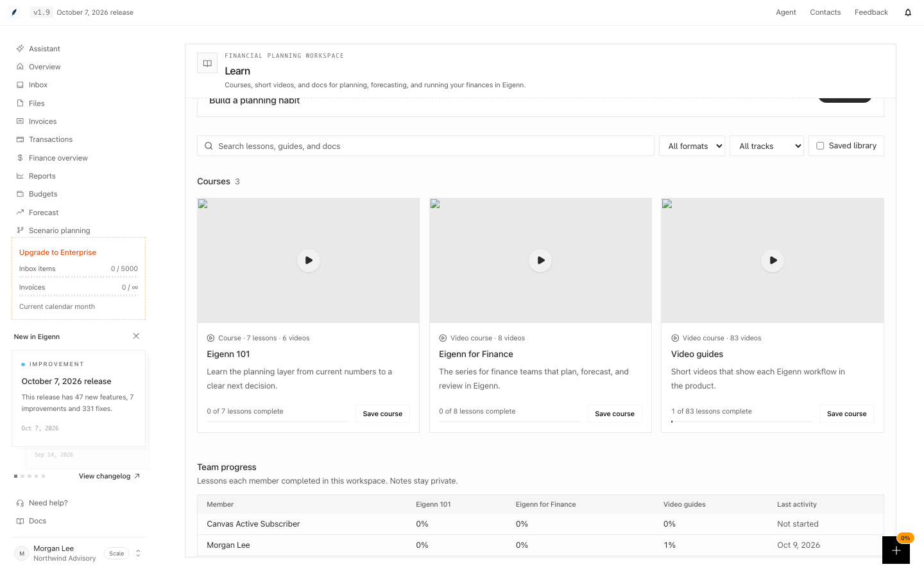Open the All tracks dropdown
Viewport: 924px width, 578px height.
click(767, 146)
